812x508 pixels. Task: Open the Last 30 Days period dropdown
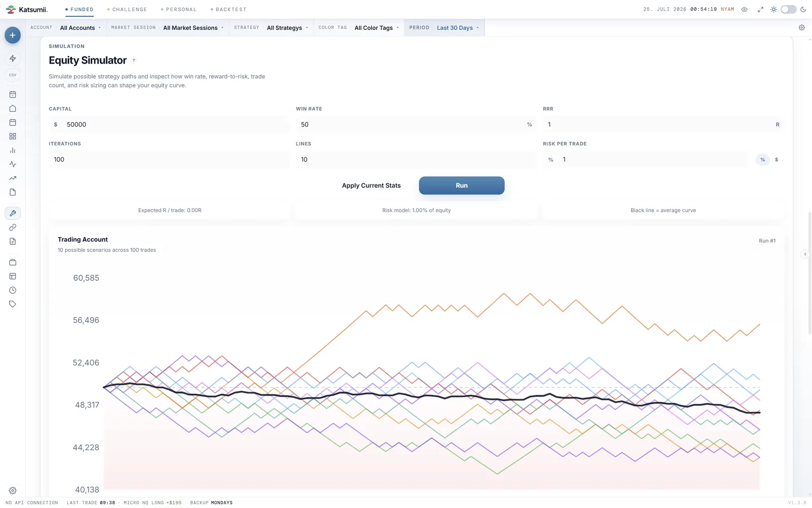458,28
